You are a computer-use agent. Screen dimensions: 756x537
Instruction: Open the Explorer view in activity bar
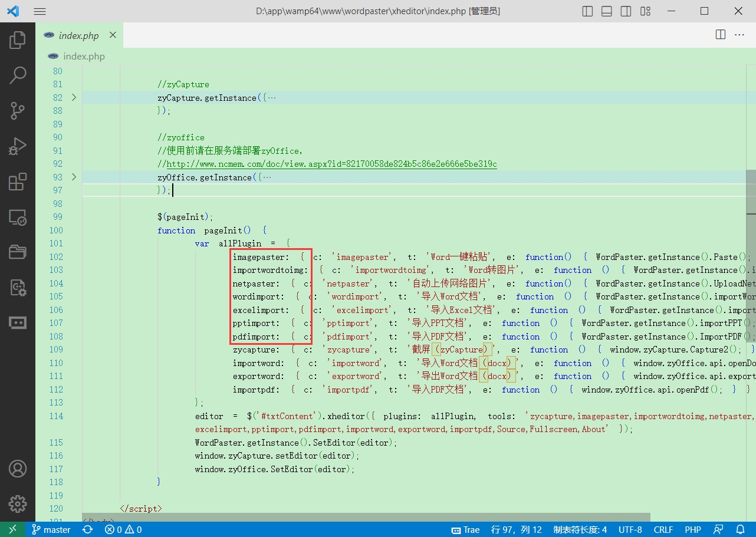tap(18, 40)
